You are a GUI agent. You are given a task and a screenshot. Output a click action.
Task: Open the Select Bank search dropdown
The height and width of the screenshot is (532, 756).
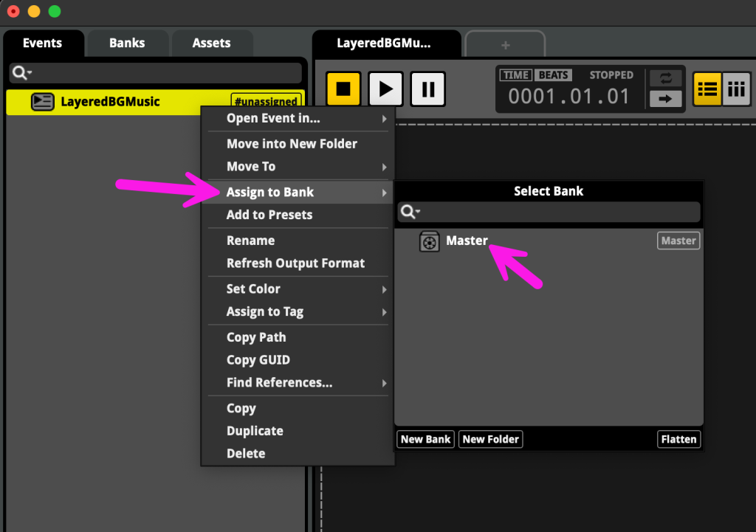tap(410, 213)
